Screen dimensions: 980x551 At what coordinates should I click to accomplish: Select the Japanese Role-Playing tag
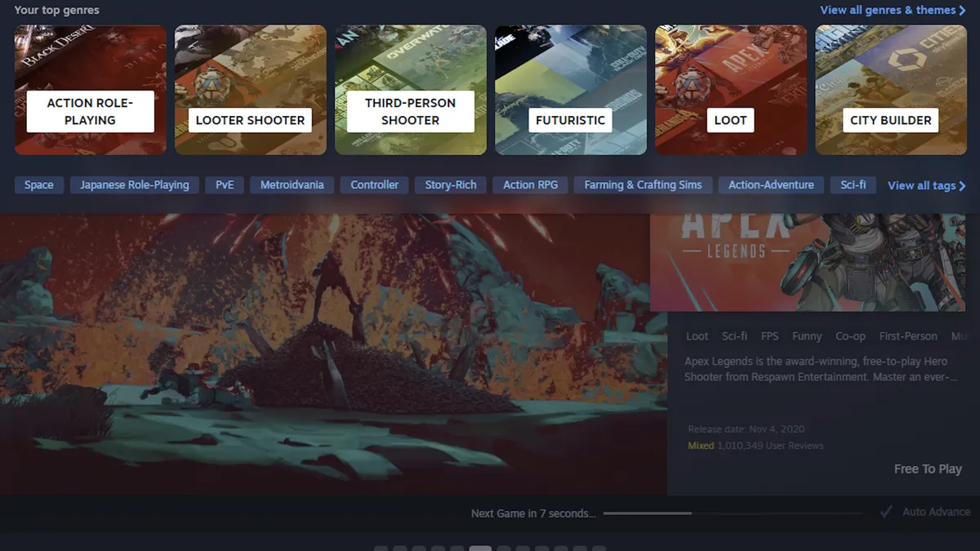[135, 185]
